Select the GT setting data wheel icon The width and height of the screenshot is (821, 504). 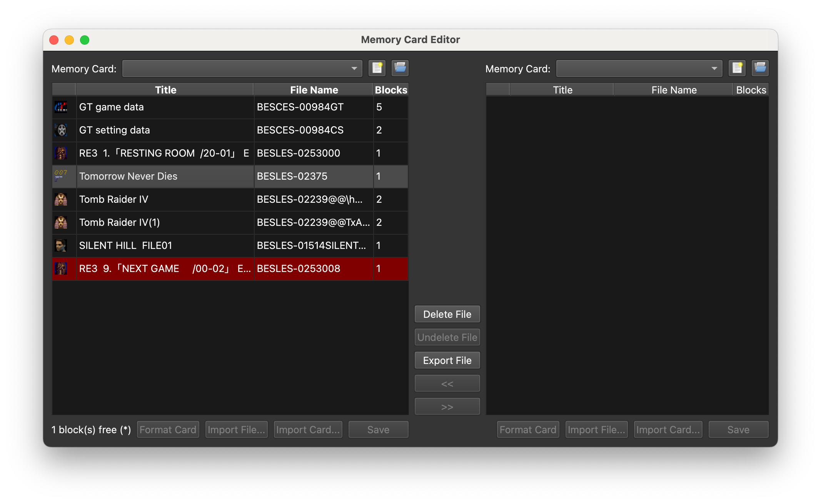[61, 130]
